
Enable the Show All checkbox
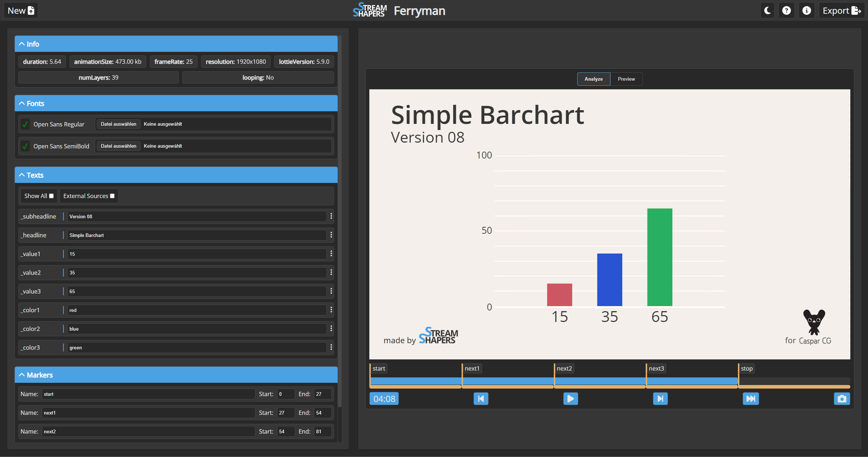pos(51,196)
